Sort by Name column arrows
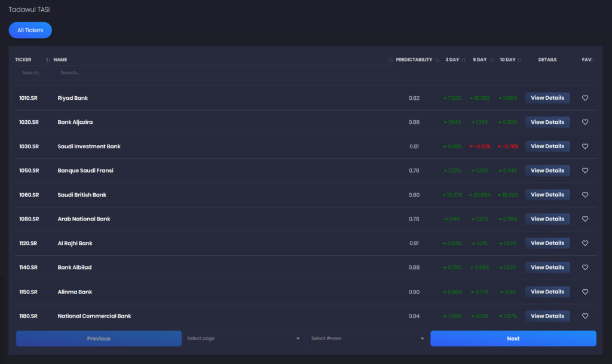This screenshot has height=364, width=612. point(390,60)
